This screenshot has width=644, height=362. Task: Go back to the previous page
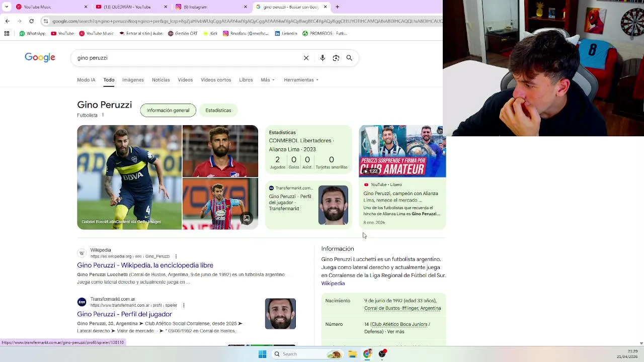click(7, 21)
